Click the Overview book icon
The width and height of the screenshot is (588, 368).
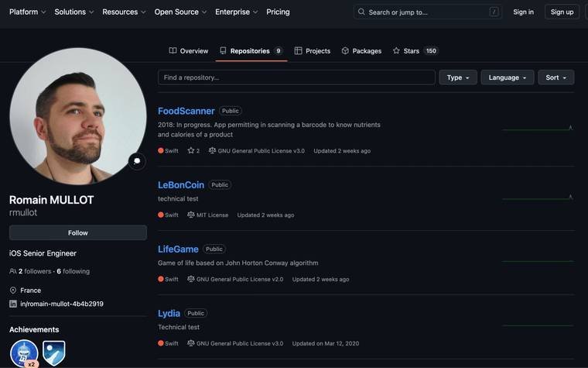point(173,50)
